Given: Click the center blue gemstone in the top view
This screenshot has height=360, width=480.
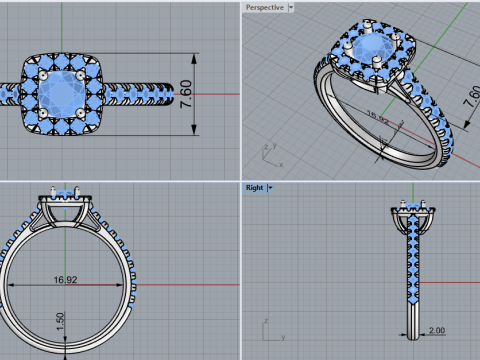Looking at the screenshot, I should coord(61,94).
